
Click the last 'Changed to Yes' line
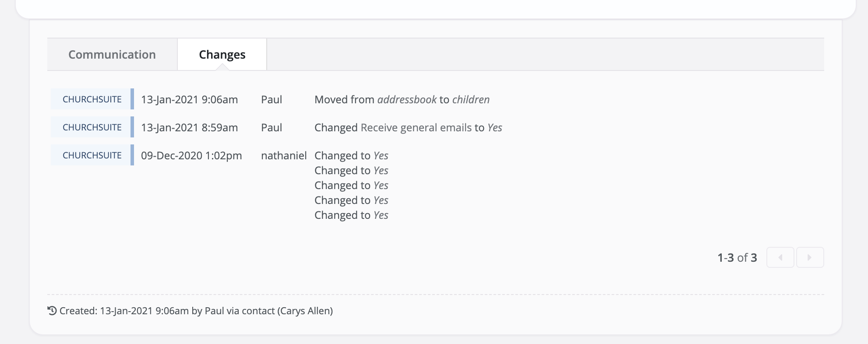click(351, 215)
